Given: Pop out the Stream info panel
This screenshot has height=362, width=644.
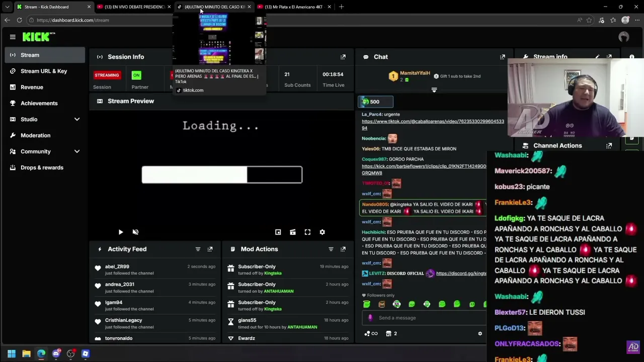Looking at the screenshot, I should (609, 57).
